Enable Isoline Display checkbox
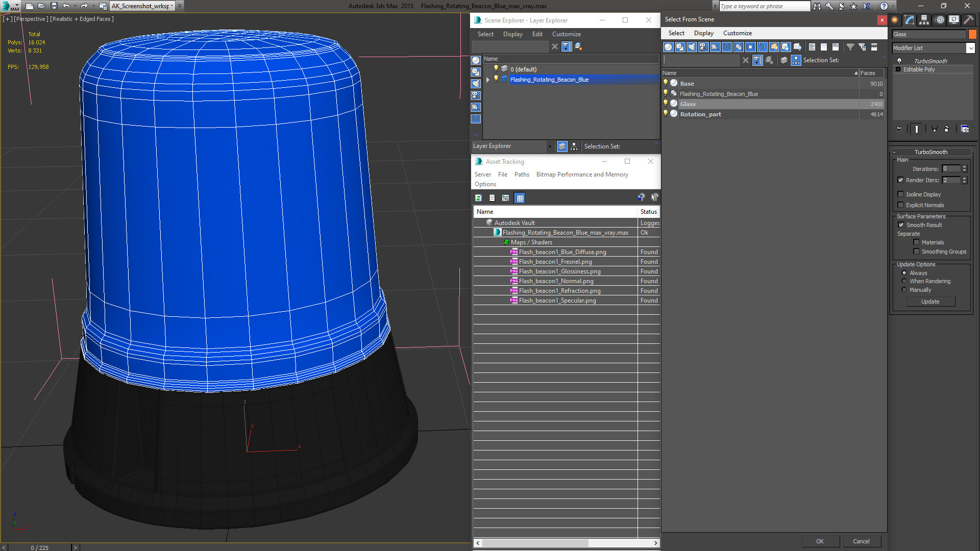 pyautogui.click(x=901, y=194)
